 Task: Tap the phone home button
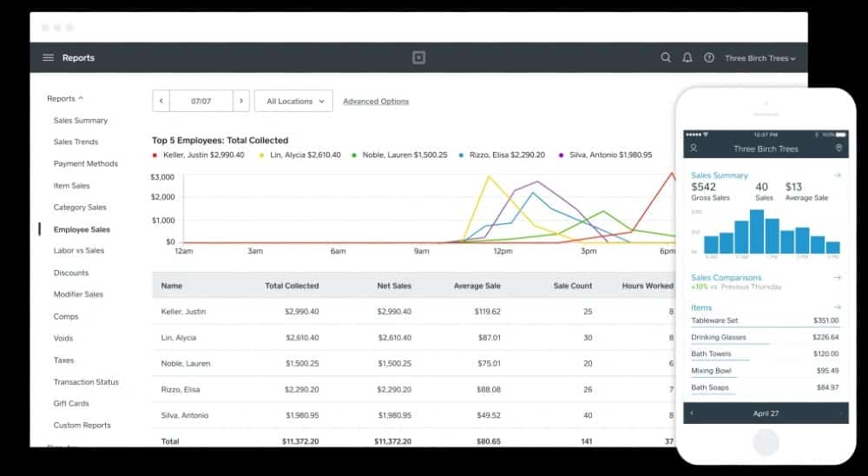click(766, 443)
